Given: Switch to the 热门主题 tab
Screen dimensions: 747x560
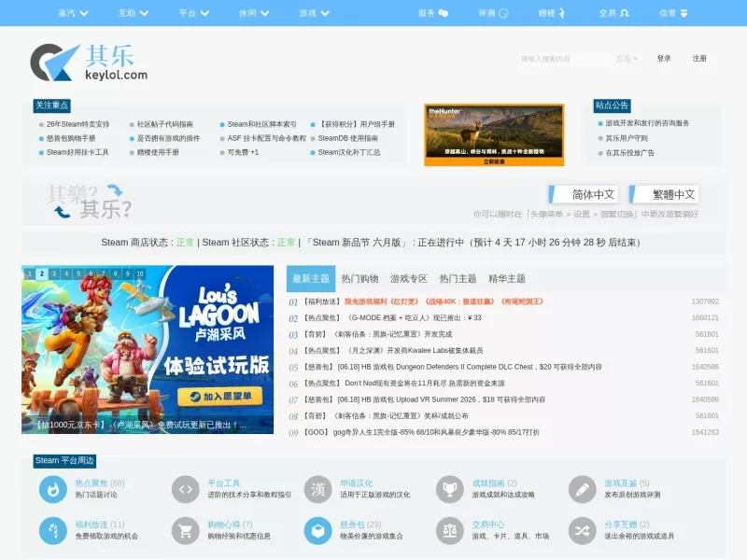Looking at the screenshot, I should (x=458, y=278).
